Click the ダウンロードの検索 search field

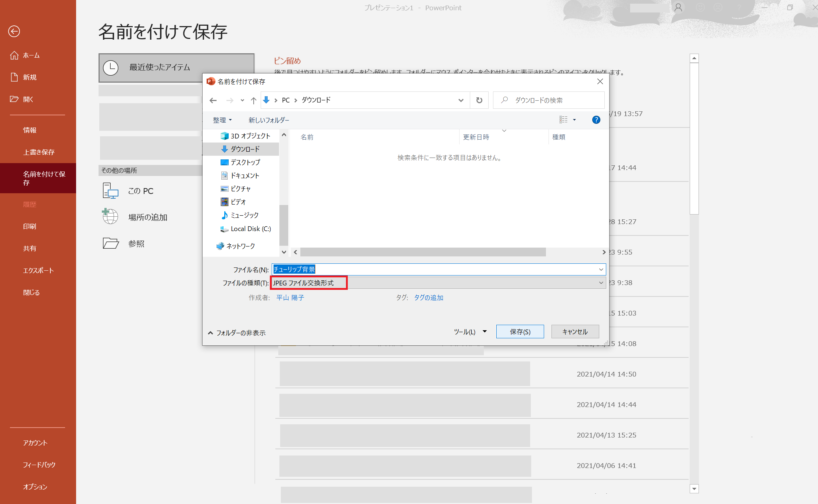pyautogui.click(x=549, y=100)
